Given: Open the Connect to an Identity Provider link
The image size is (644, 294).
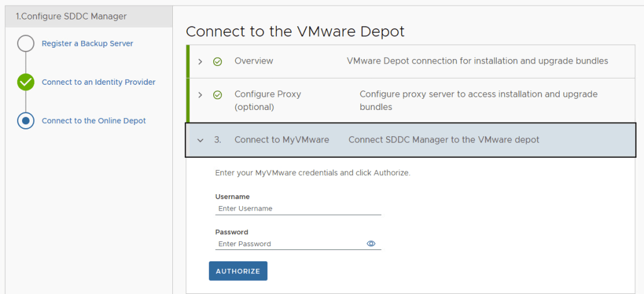Looking at the screenshot, I should (98, 82).
